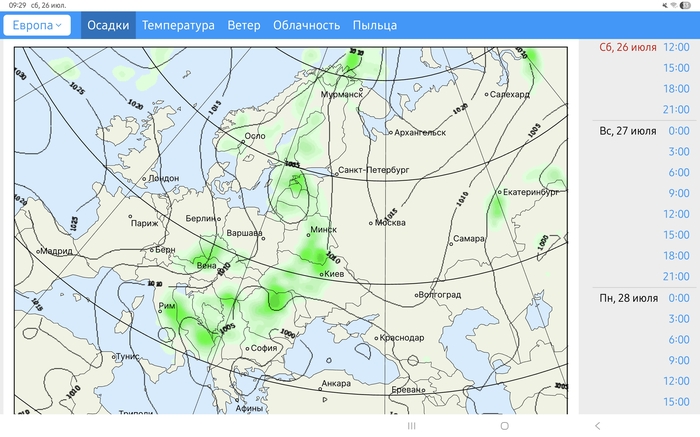Select 21:00 on Saturday 26 July
The image size is (700, 437).
tap(676, 110)
